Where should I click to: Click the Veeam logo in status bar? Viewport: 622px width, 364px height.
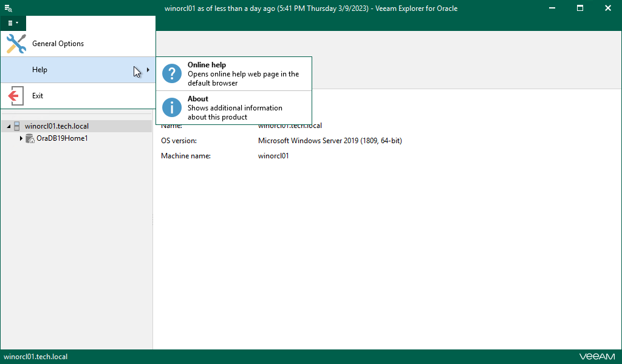pos(597,357)
